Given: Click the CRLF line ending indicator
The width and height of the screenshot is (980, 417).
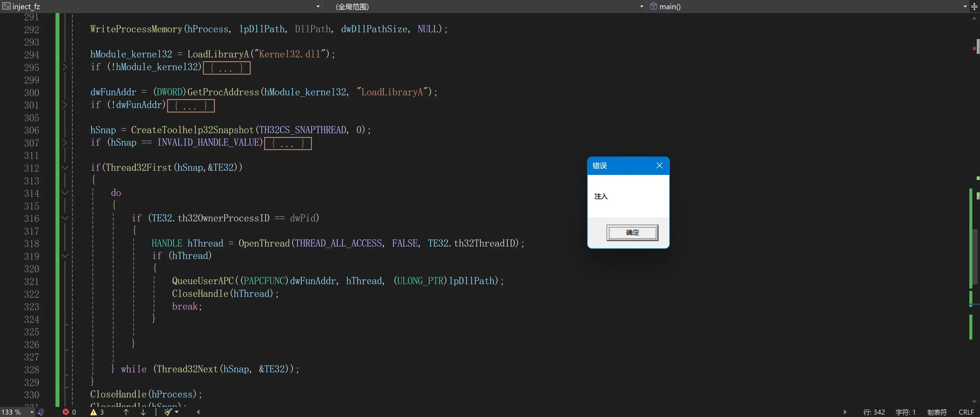Looking at the screenshot, I should (x=966, y=412).
